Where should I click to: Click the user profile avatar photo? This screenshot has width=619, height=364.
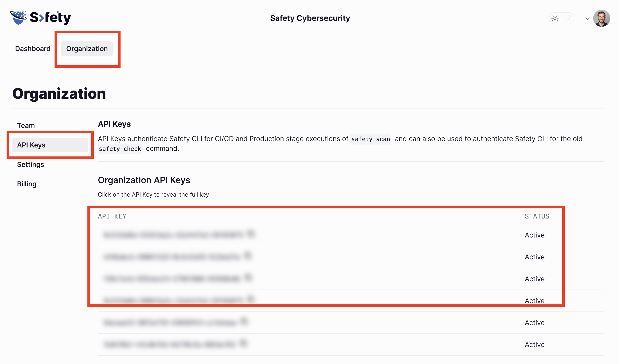(x=601, y=18)
